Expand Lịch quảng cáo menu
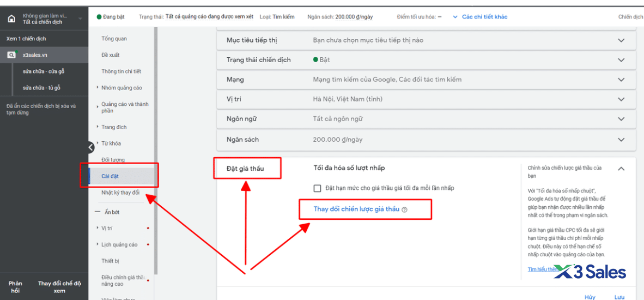The height and width of the screenshot is (300, 644). point(119,244)
